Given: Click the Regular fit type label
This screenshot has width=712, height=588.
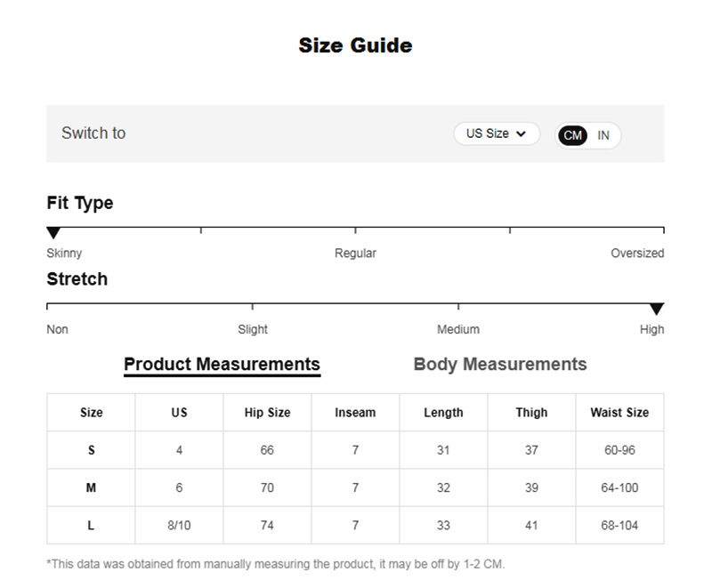Looking at the screenshot, I should (355, 254).
